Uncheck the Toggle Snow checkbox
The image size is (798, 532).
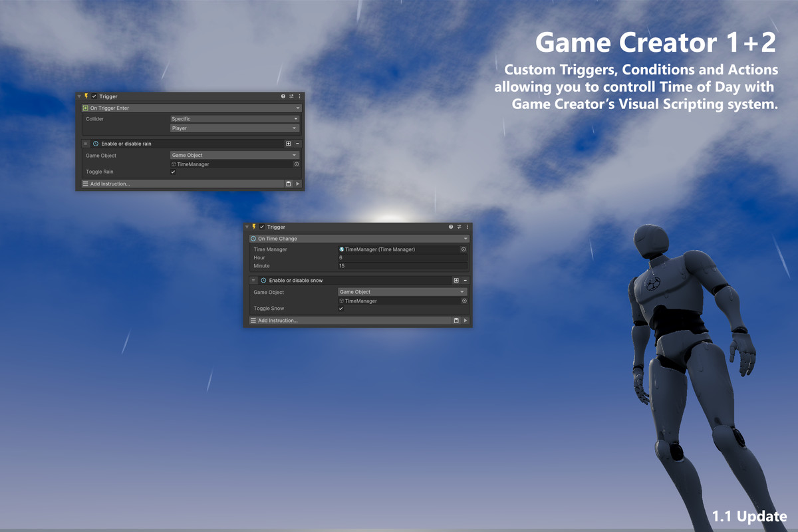click(341, 309)
